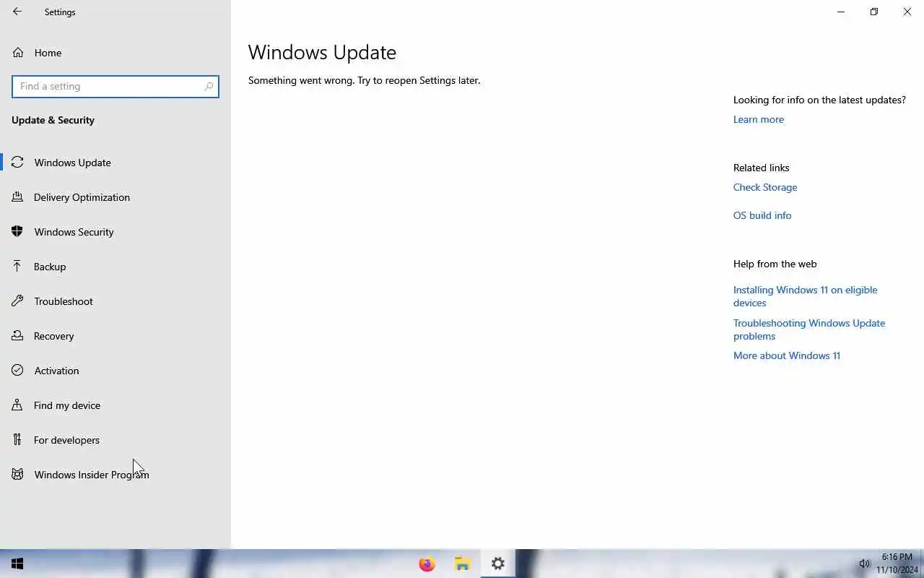Image resolution: width=924 pixels, height=578 pixels.
Task: Go to Recovery settings
Action: click(x=115, y=336)
